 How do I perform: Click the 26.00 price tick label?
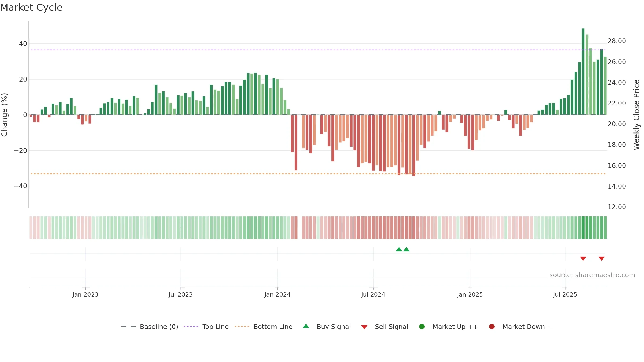(x=617, y=62)
